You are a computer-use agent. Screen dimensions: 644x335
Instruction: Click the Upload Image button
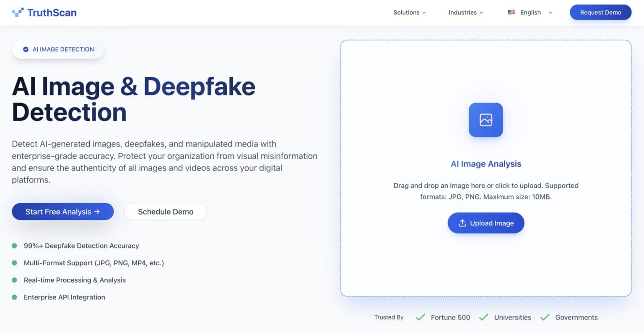[x=486, y=223]
